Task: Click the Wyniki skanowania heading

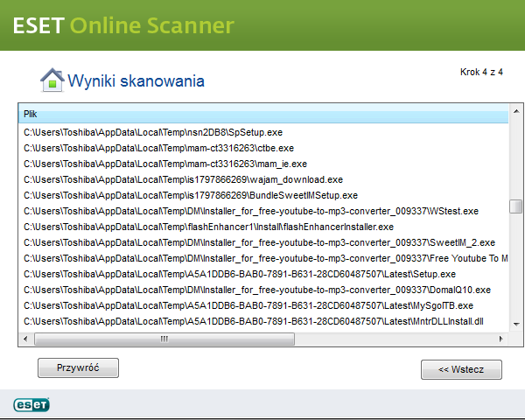Action: point(136,81)
